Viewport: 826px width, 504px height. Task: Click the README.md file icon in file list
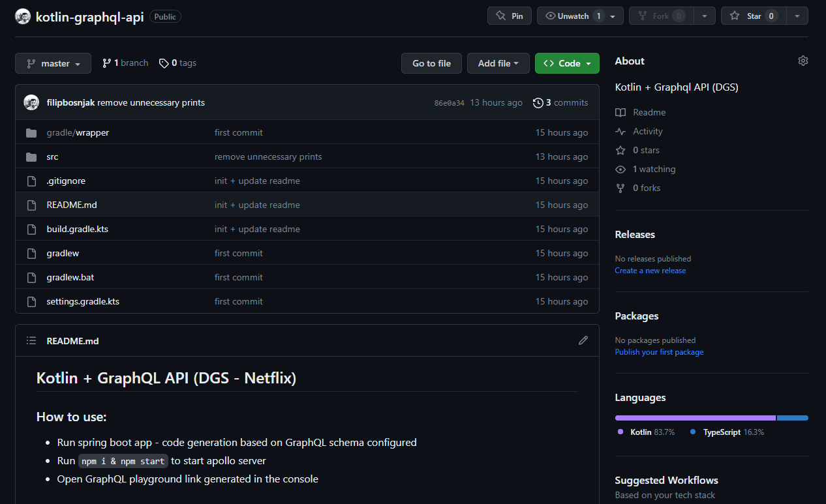[x=31, y=205]
